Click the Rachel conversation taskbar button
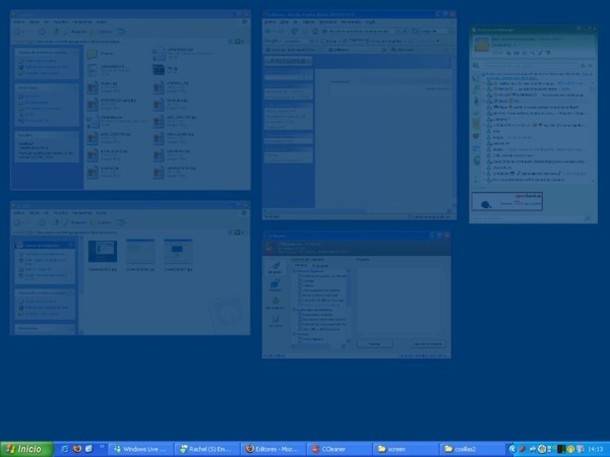 [x=207, y=449]
